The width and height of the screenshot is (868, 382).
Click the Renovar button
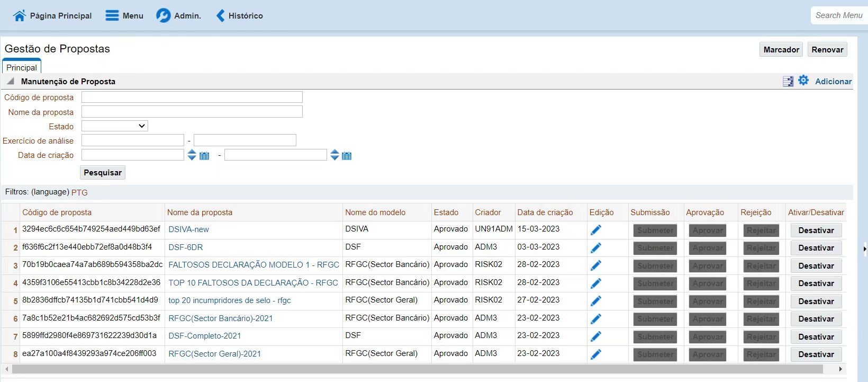point(827,49)
